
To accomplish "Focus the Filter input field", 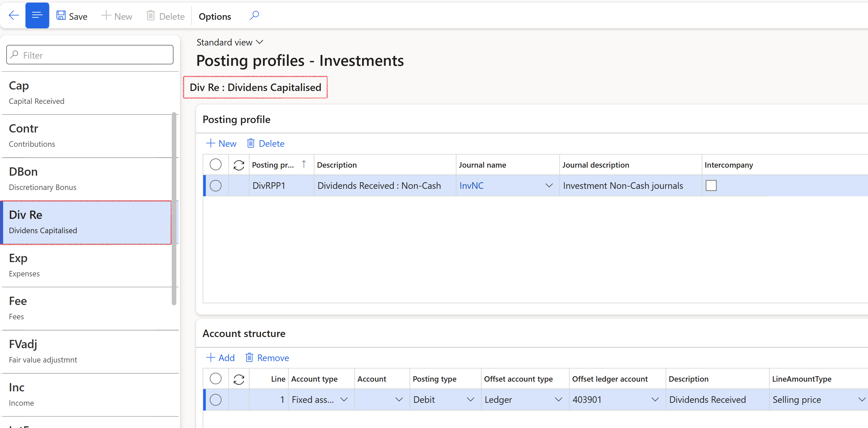I will point(90,55).
